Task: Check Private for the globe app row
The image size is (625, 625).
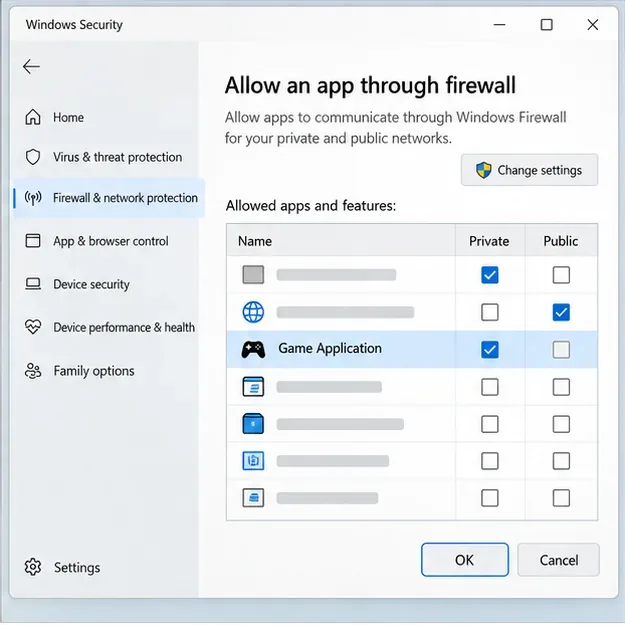Action: tap(489, 312)
